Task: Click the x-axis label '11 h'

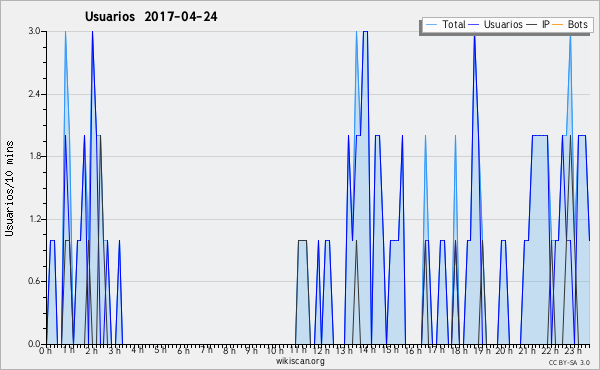Action: pos(298,350)
